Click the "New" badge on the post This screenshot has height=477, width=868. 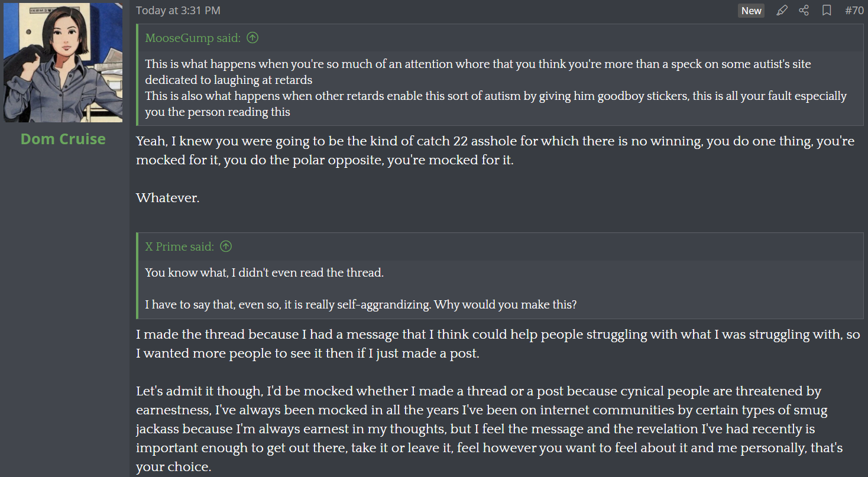tap(751, 11)
